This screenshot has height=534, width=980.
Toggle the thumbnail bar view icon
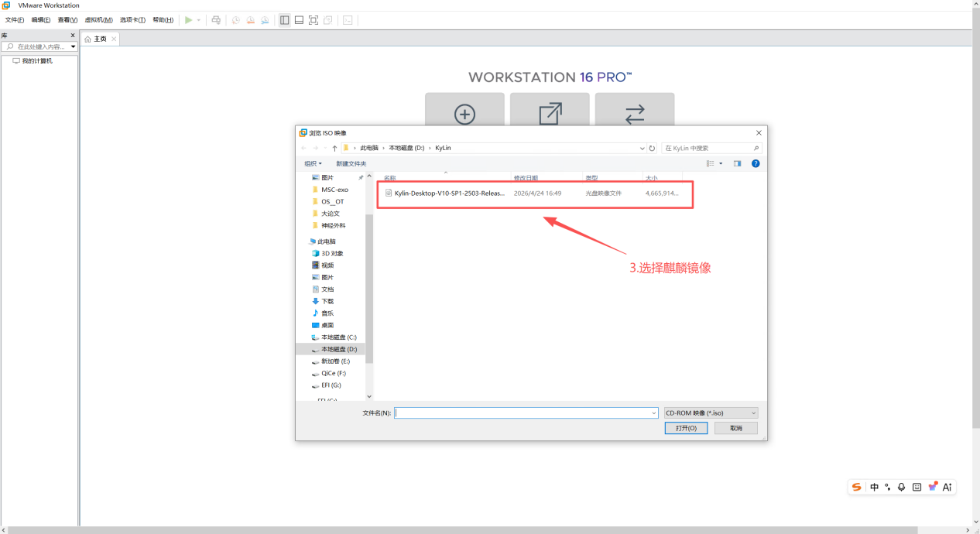(299, 20)
